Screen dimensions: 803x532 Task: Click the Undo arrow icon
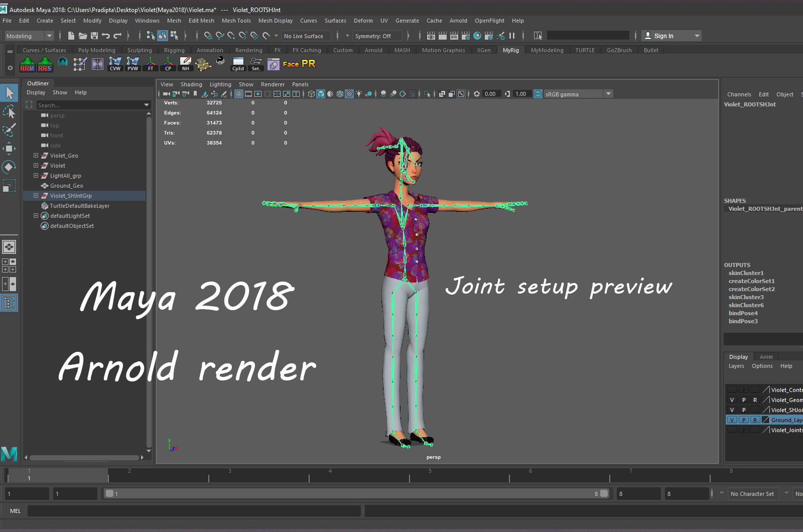(106, 36)
